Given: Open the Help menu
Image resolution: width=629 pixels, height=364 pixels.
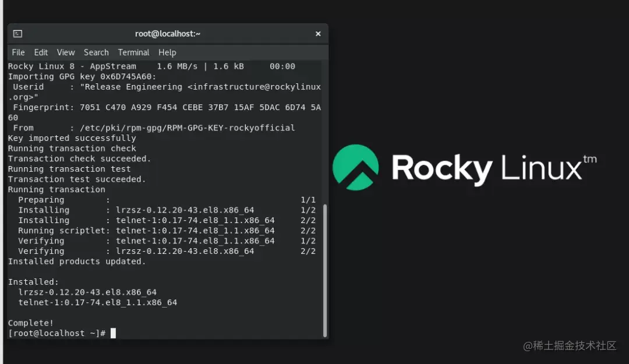Looking at the screenshot, I should pyautogui.click(x=167, y=52).
